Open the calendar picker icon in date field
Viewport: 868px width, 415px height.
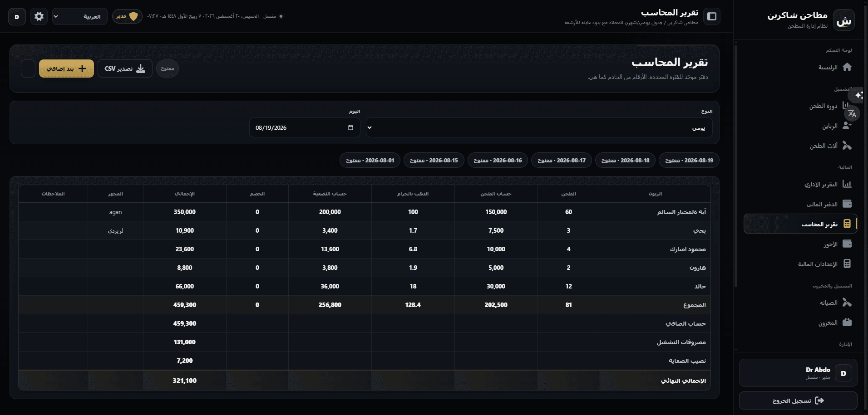tap(350, 127)
